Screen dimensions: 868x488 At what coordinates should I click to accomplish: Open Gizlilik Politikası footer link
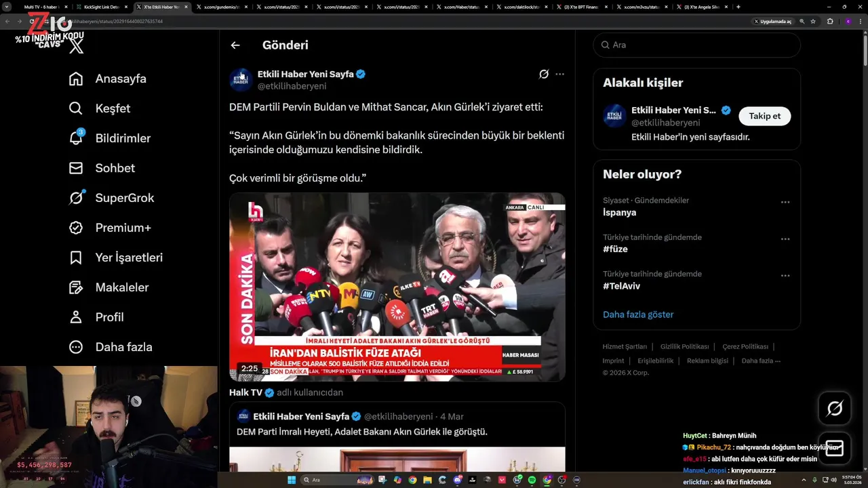[x=684, y=346]
